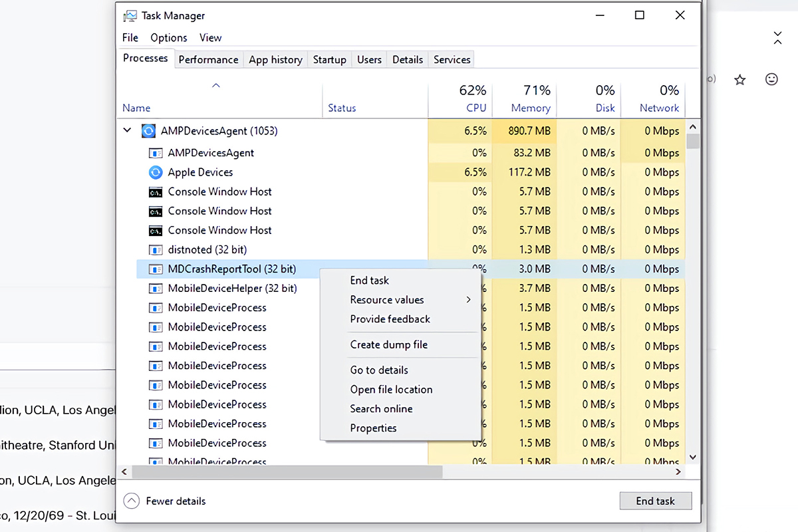Click the 890.7 MB memory value
Screen dimensions: 798x532
point(529,131)
